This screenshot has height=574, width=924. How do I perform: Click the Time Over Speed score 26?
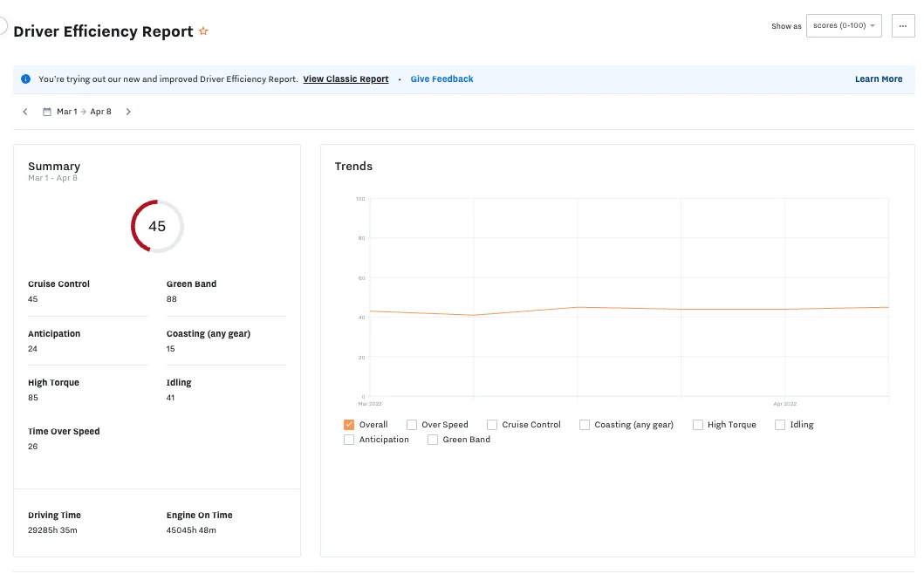[x=32, y=447]
